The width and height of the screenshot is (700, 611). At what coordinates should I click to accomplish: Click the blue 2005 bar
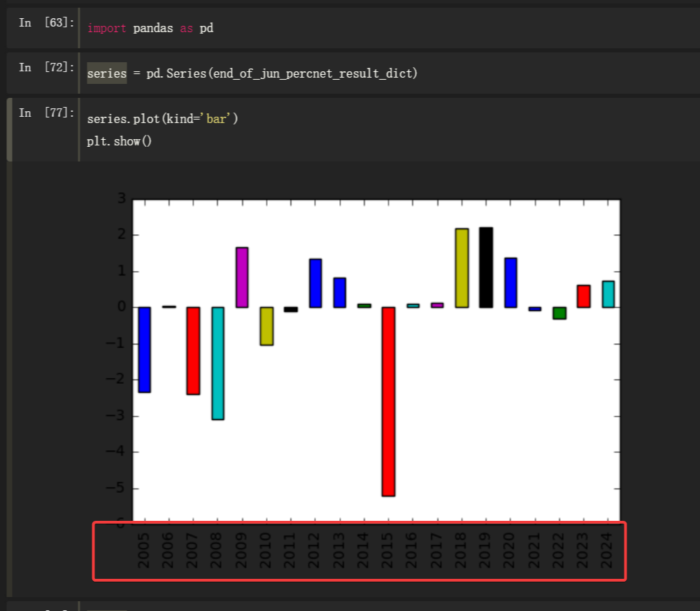point(144,350)
